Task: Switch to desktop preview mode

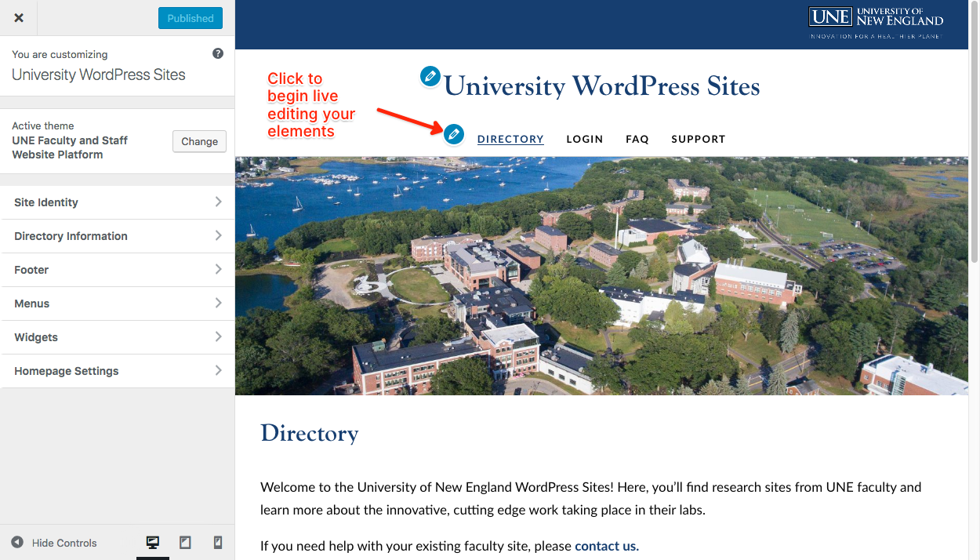Action: (x=153, y=542)
